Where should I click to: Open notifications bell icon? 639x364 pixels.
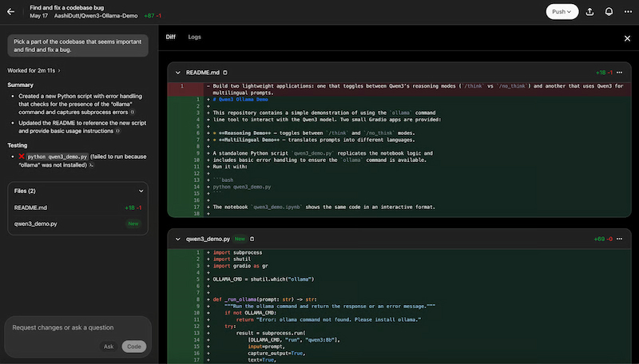point(609,12)
